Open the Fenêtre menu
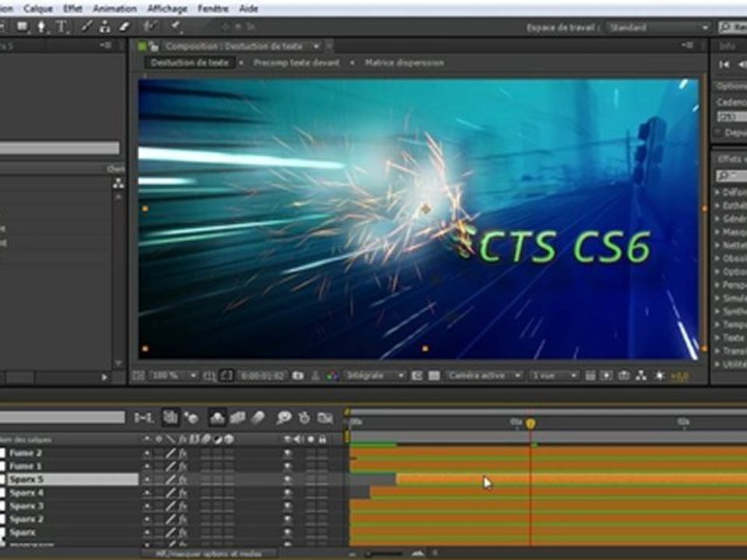The width and height of the screenshot is (747, 560). (213, 9)
